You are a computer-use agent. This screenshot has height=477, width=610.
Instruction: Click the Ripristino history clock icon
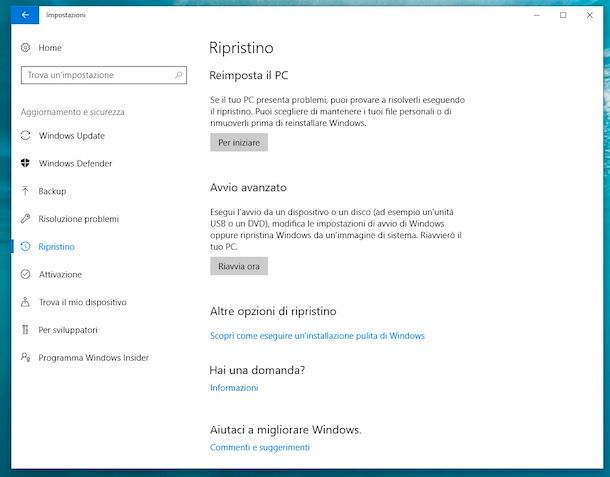tap(25, 246)
